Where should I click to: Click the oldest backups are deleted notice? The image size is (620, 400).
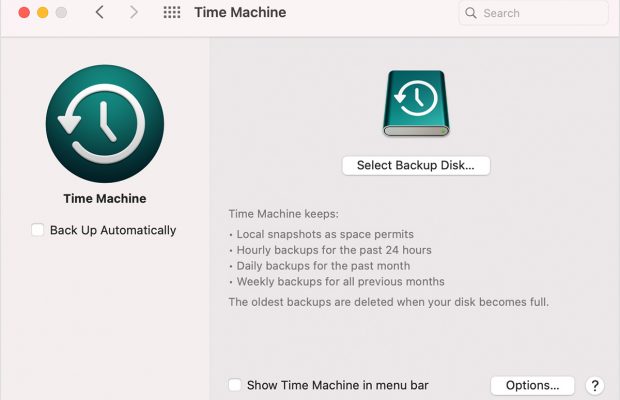click(388, 301)
